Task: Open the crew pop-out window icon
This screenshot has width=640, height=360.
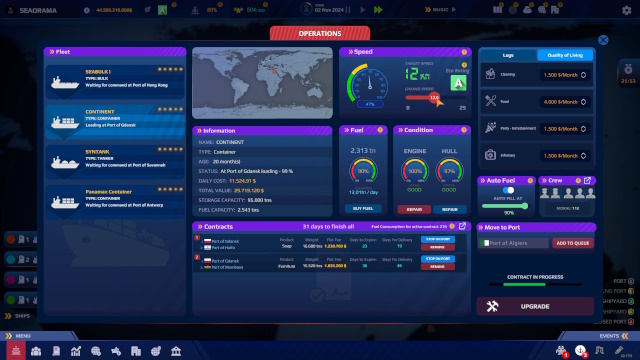Action: 587,180
